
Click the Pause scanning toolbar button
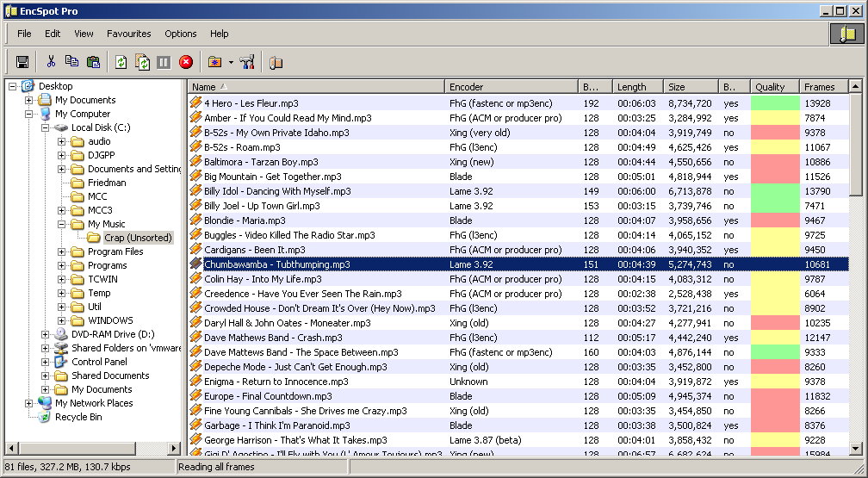(x=164, y=62)
